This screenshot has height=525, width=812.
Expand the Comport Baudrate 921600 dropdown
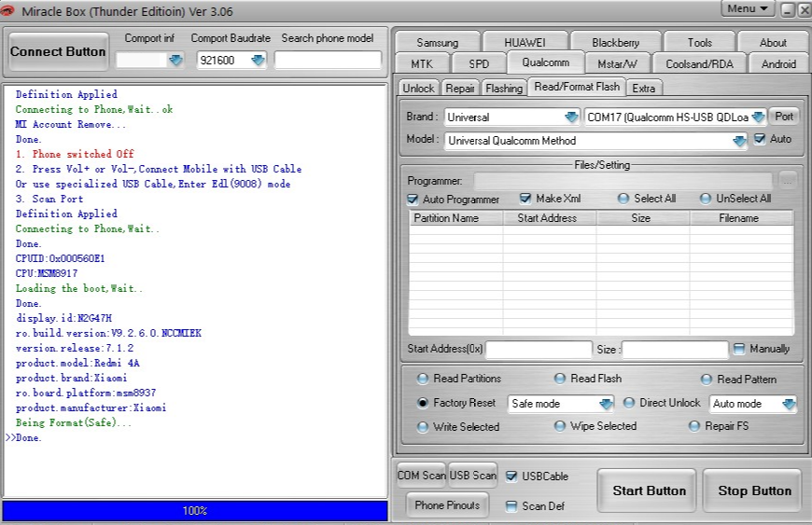[258, 61]
